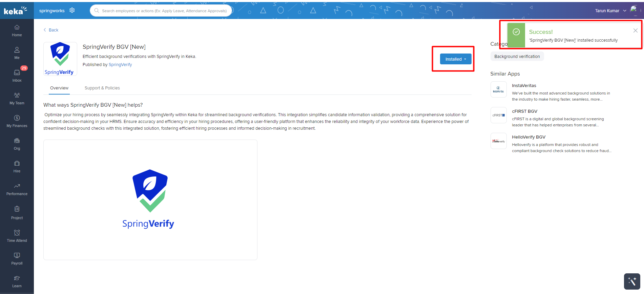Open the magic wand assistant widget

(632, 281)
